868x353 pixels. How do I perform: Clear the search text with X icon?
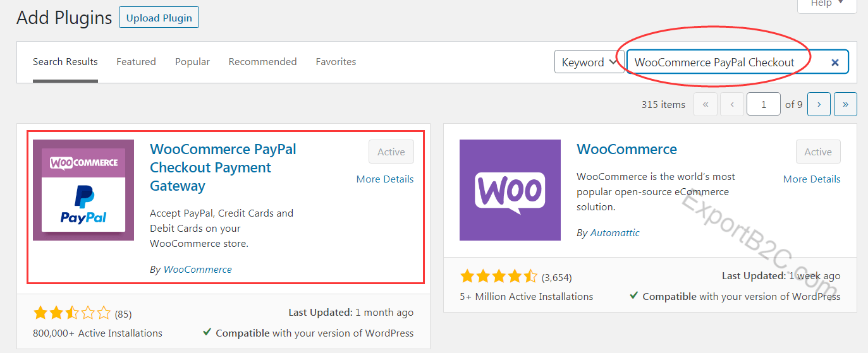pos(835,63)
